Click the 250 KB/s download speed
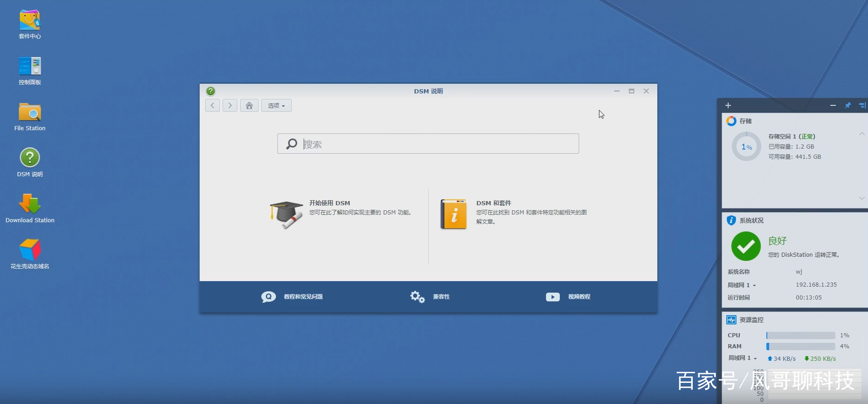Image resolution: width=868 pixels, height=404 pixels. 820,359
